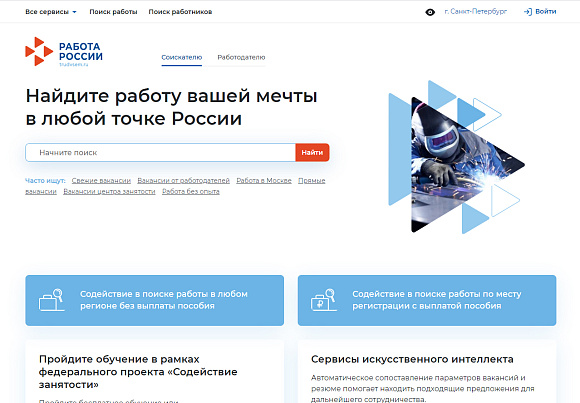580x403 pixels.
Task: Open Вакансии от работодателей quick link
Action: coord(183,181)
